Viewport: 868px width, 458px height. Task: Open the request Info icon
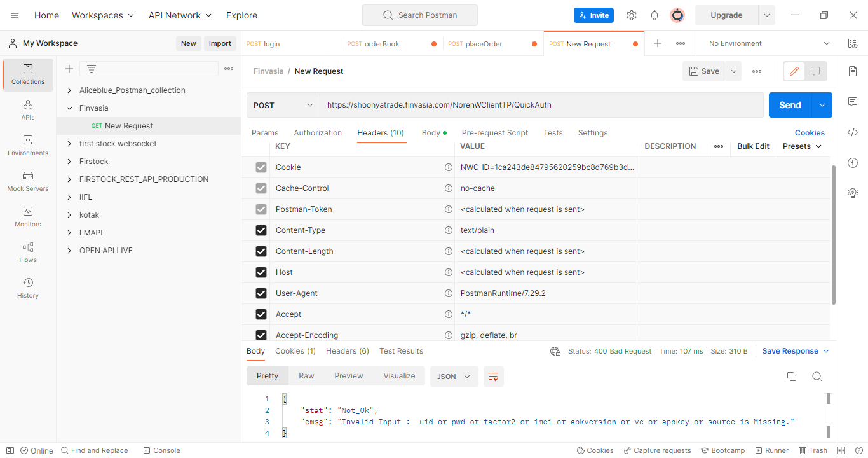853,163
